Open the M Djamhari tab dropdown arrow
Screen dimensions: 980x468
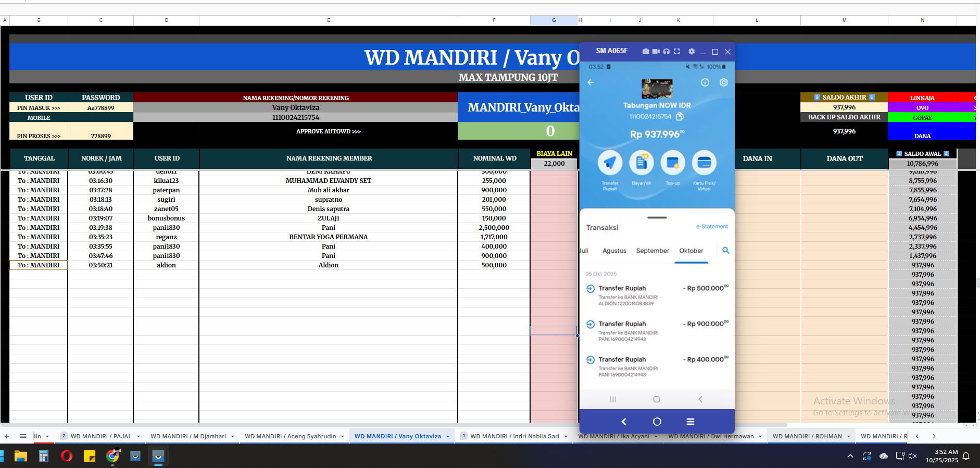pos(232,437)
